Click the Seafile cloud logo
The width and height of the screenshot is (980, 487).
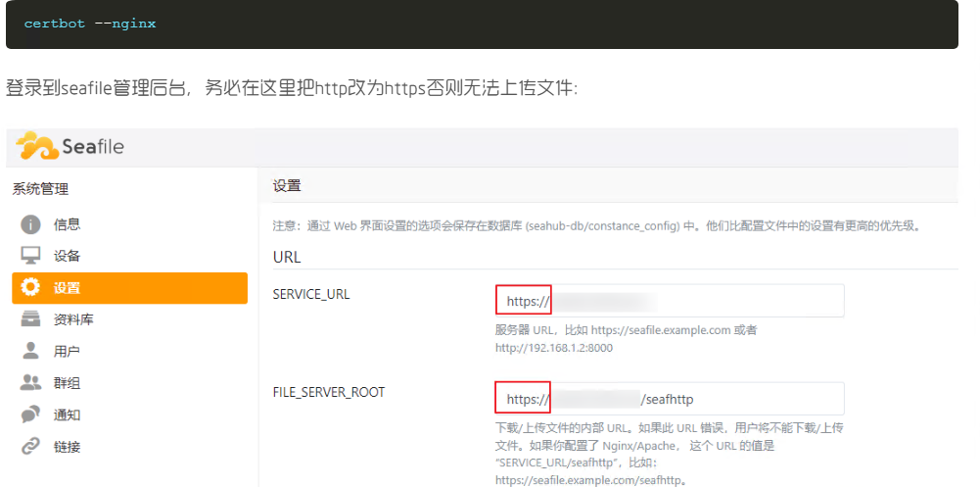(37, 146)
